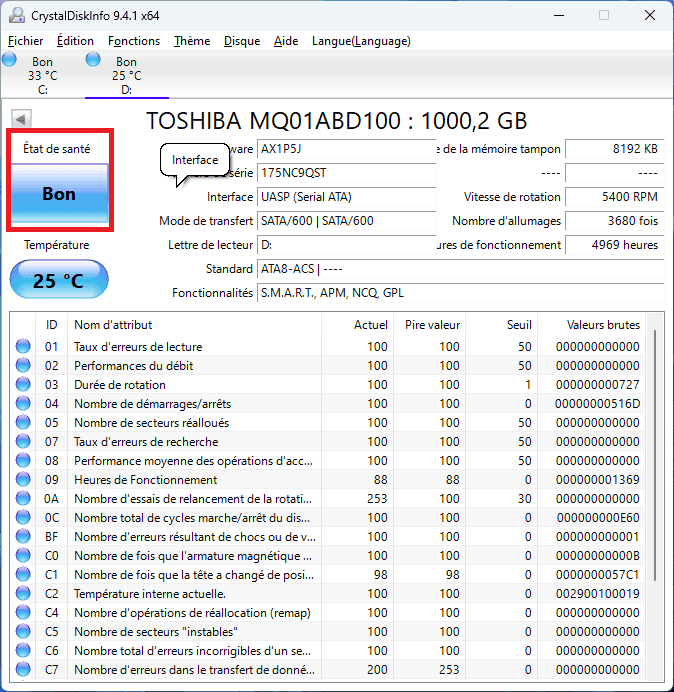This screenshot has height=692, width=674.
Task: Open the Fonctions menu
Action: [134, 41]
